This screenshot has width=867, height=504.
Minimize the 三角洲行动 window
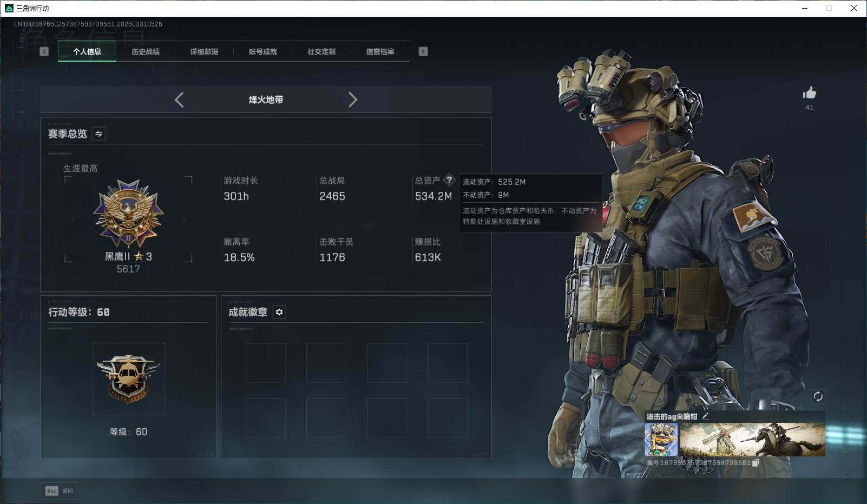click(804, 8)
